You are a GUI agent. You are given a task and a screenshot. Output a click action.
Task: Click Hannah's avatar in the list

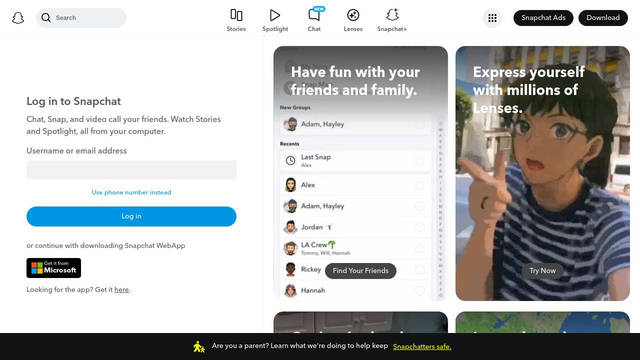pos(290,291)
